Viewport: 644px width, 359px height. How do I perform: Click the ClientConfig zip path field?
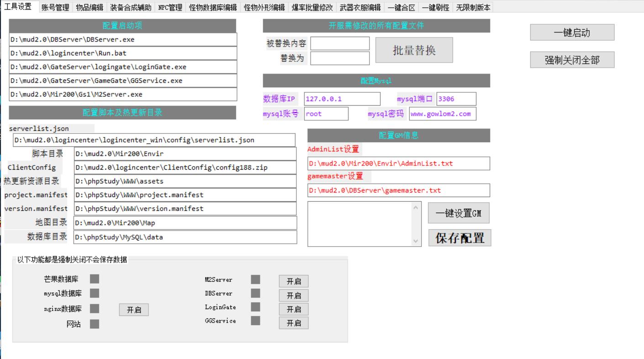pos(185,167)
